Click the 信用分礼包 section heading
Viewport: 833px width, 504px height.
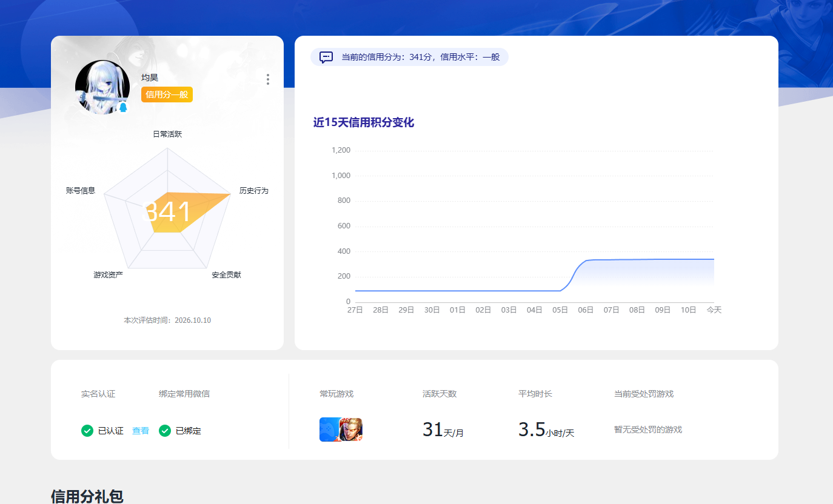point(87,497)
